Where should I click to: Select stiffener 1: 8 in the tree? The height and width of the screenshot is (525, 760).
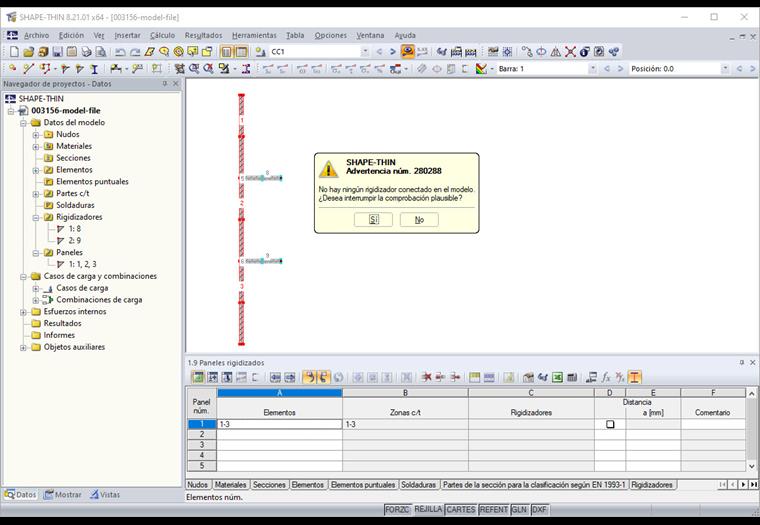(x=75, y=229)
